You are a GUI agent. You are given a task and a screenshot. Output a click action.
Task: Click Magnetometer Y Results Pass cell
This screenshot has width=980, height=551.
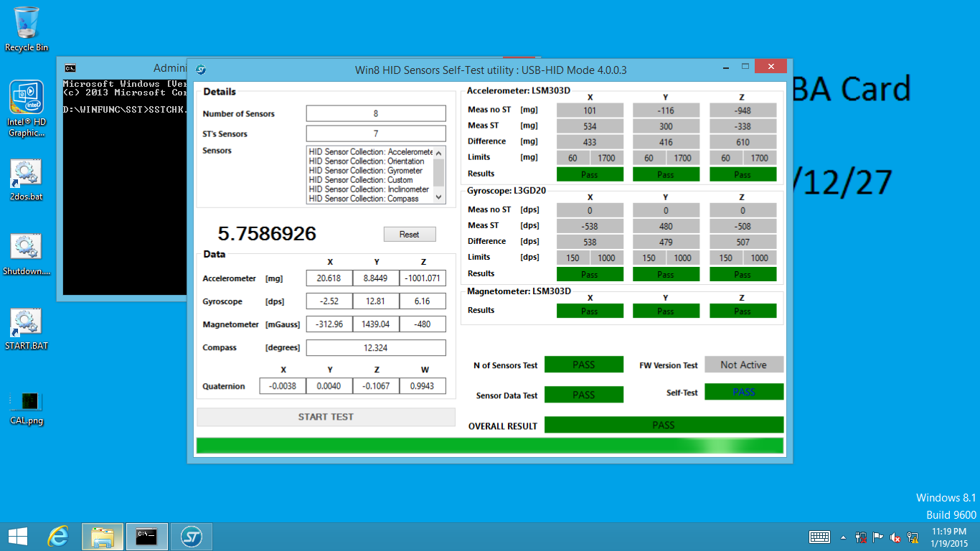(x=666, y=311)
